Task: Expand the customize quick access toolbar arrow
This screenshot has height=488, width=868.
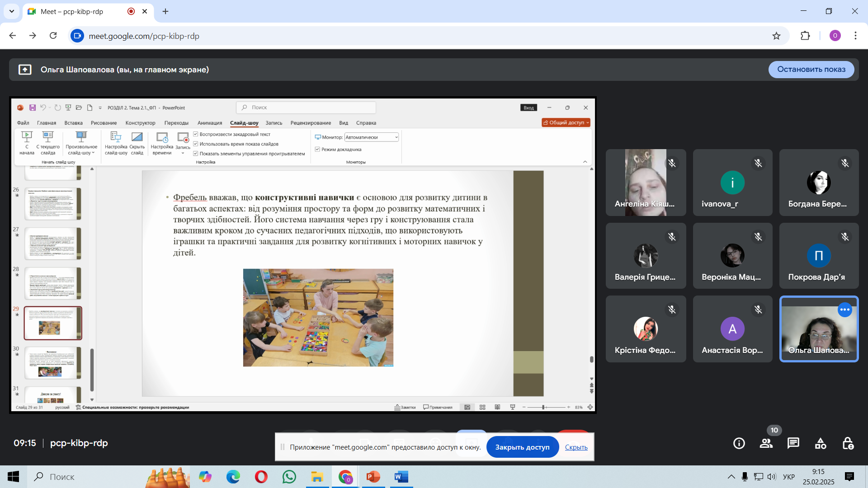Action: (x=100, y=108)
